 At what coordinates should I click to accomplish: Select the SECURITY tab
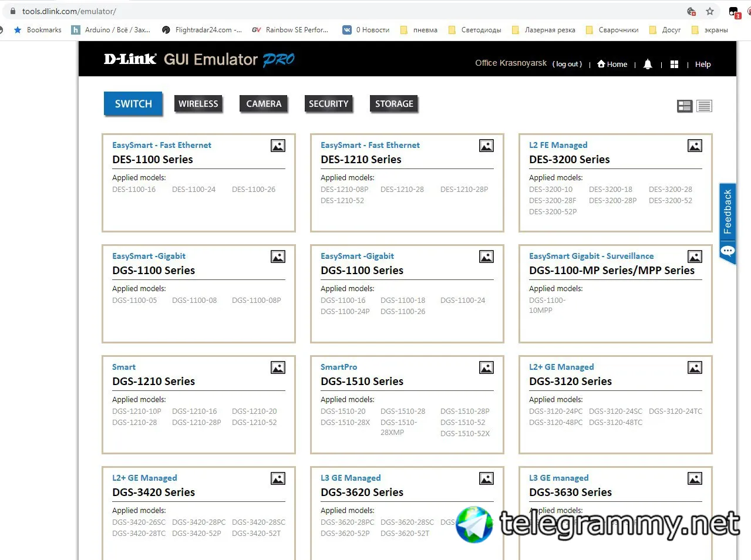coord(329,104)
